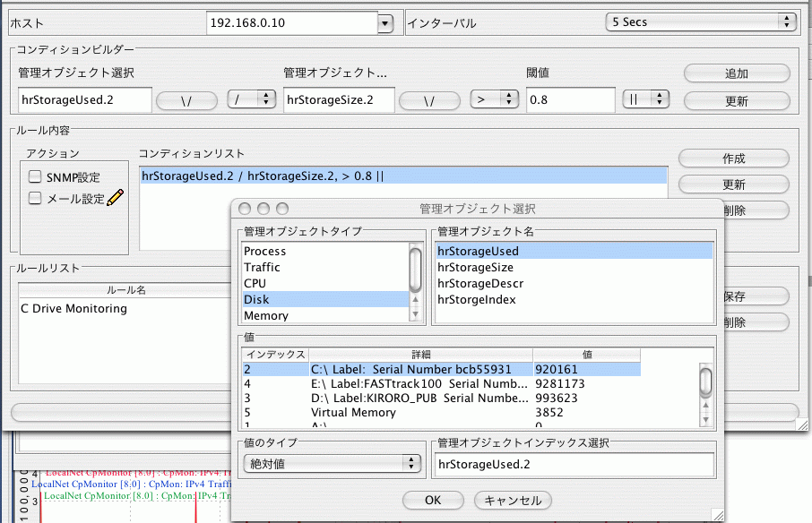Select the condition hrStorageUsed.2 / hrStorageSize.2 row
Viewport: 812px width, 523px height.
(x=403, y=176)
